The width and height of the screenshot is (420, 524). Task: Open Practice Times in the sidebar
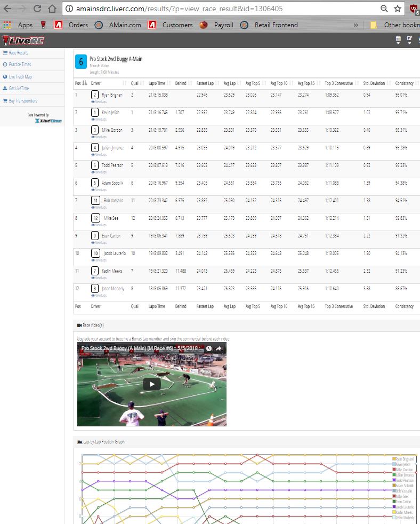(x=19, y=65)
